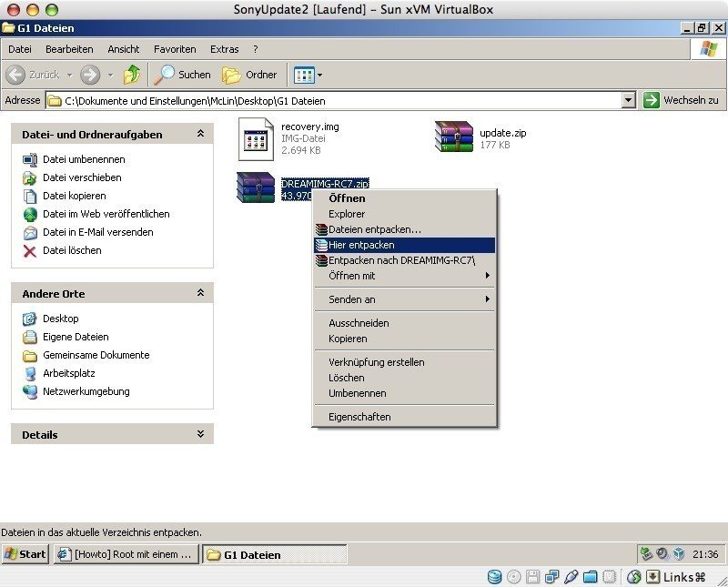Collapse the Andere Orte panel
The image size is (728, 587).
point(200,293)
